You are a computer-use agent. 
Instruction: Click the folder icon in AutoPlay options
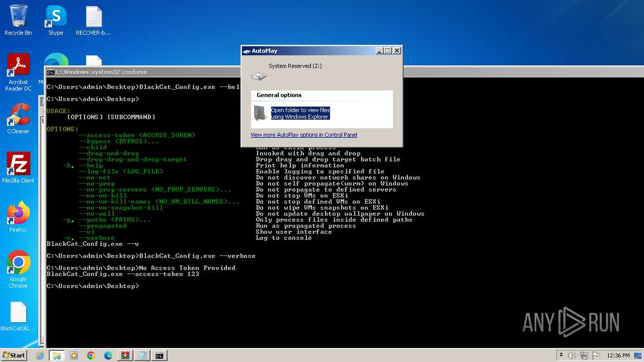click(x=261, y=113)
